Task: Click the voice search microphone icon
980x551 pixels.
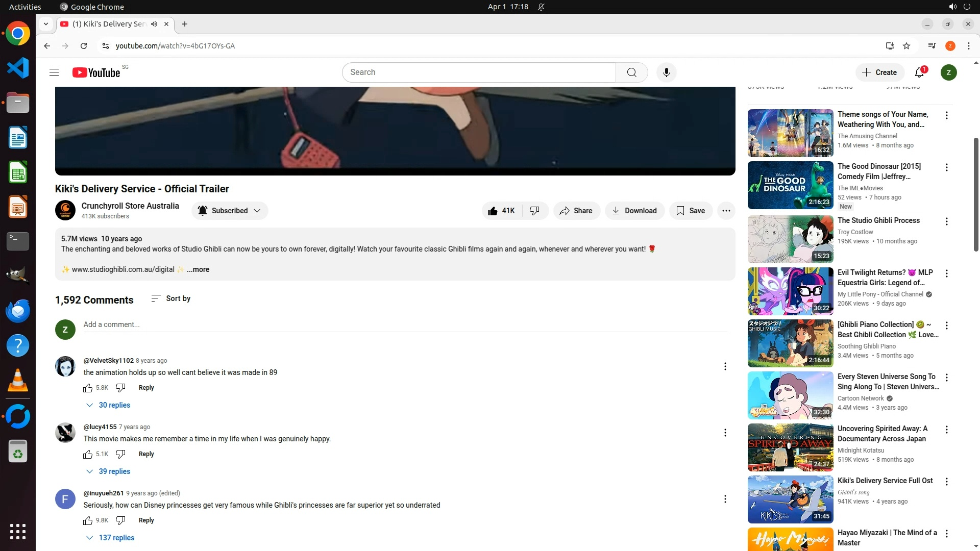Action: pyautogui.click(x=666, y=72)
